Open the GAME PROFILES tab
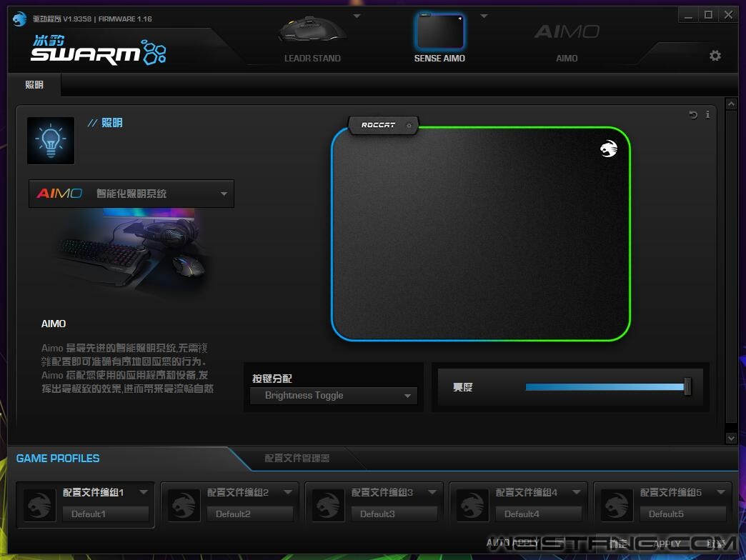Image resolution: width=746 pixels, height=560 pixels. pos(58,459)
